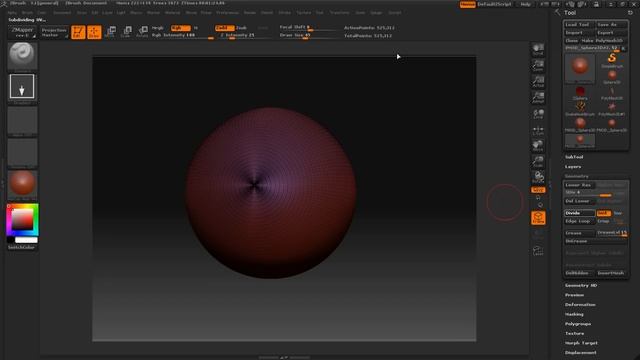The width and height of the screenshot is (640, 360).
Task: Toggle the Smt smooth button
Action: tap(603, 213)
